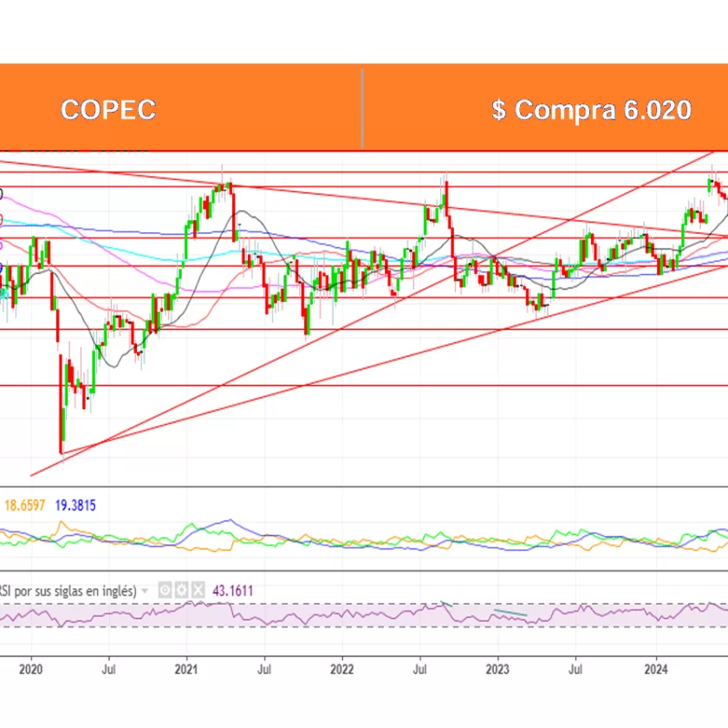The image size is (728, 728).
Task: Remove the RSI indicator with X icon
Action: point(198,590)
